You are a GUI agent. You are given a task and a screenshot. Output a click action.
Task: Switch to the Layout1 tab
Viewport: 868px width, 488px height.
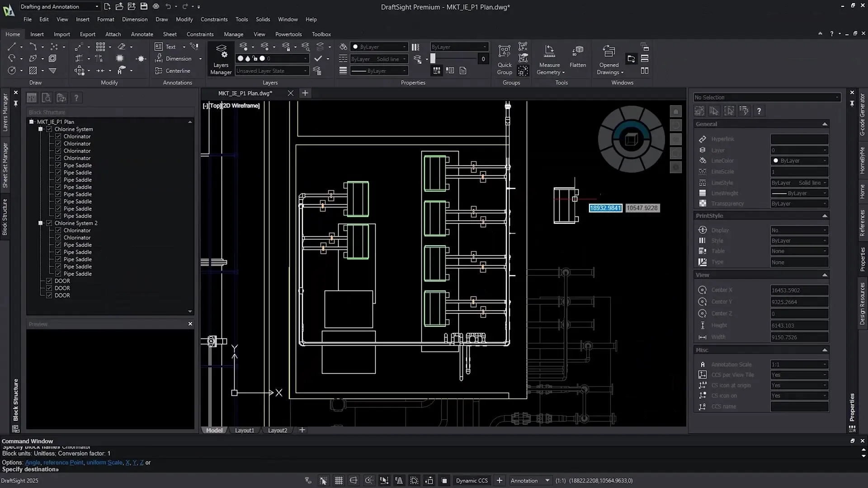[x=245, y=431]
